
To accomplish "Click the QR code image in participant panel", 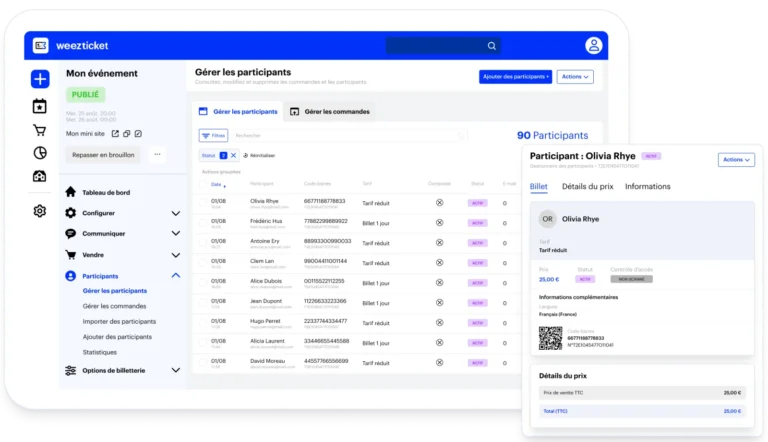I will click(551, 338).
